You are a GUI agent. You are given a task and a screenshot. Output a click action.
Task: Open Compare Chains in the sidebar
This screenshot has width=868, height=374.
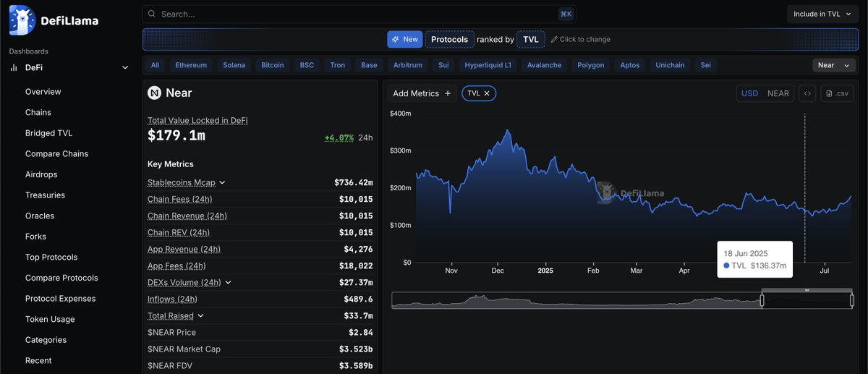click(56, 154)
